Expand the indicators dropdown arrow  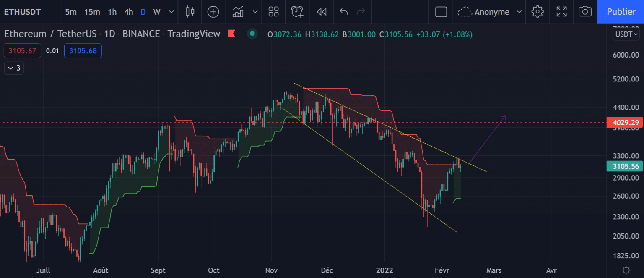point(255,12)
